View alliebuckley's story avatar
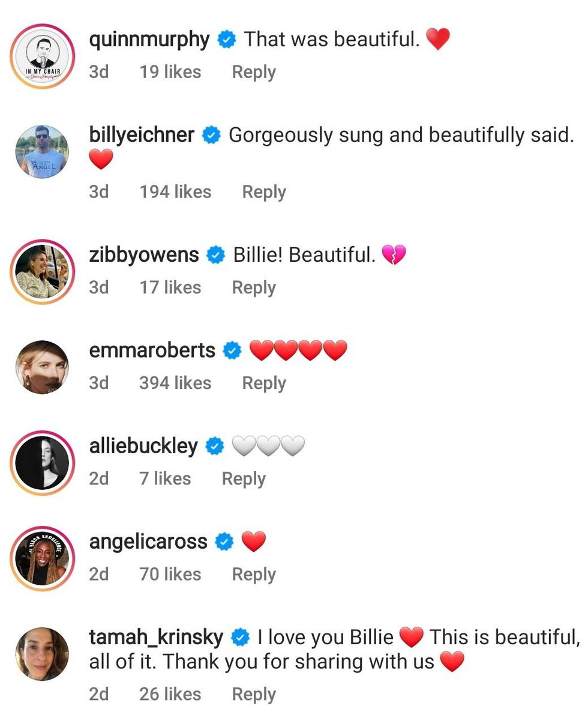588x712 pixels. [x=42, y=463]
